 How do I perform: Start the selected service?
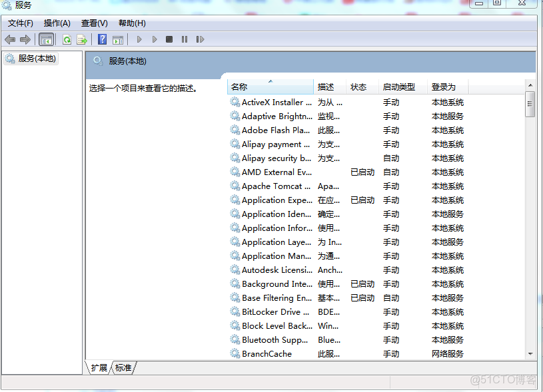[x=139, y=39]
